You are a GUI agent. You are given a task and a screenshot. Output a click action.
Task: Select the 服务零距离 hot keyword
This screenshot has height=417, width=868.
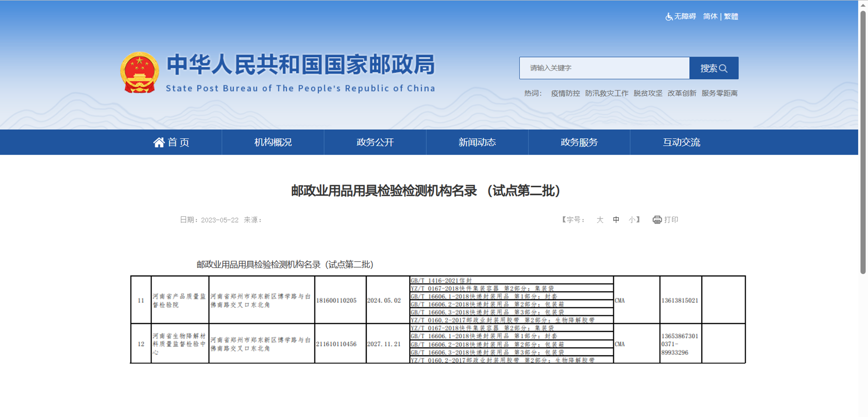719,93
